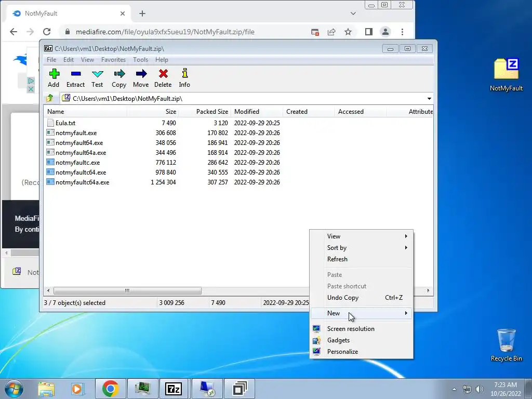Click the Extract toolbar icon
532x399 pixels.
coord(76,74)
